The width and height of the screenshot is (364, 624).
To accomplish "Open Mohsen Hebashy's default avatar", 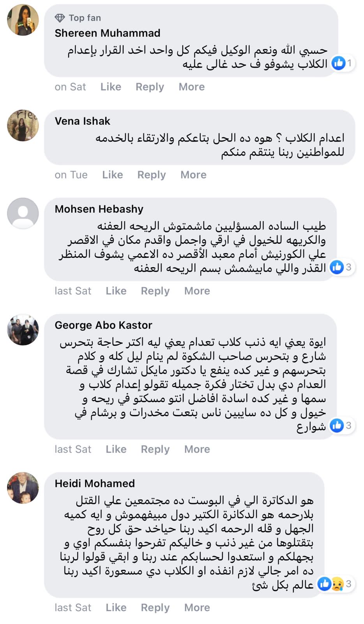I will (23, 213).
